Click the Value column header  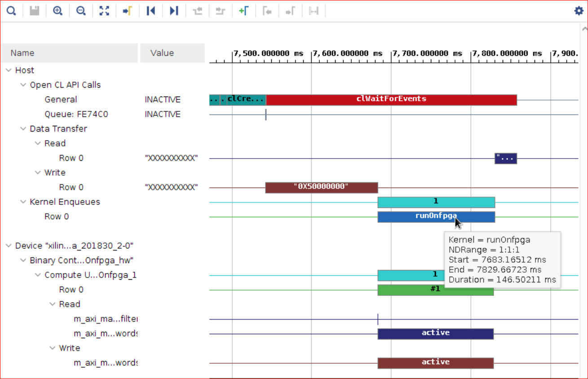pos(162,53)
